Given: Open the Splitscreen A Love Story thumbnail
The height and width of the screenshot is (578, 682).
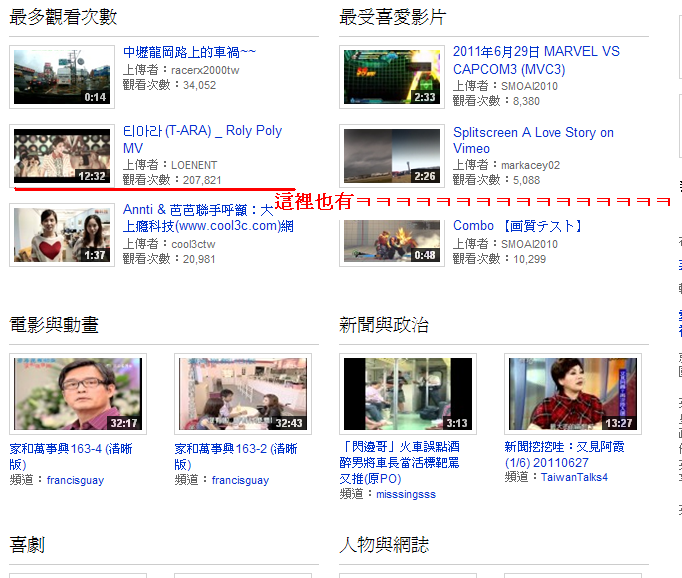Looking at the screenshot, I should click(x=392, y=156).
